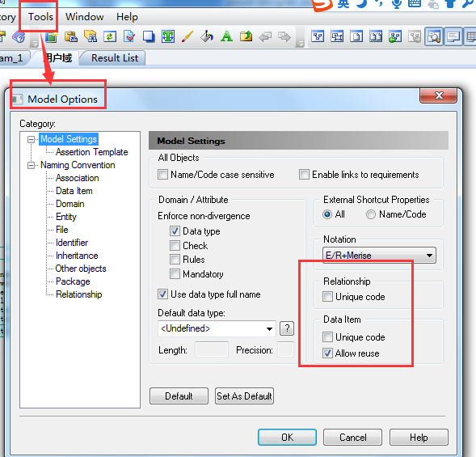Screen dimensions: 476x457
Task: Collapse the Model Settings tree node
Action: pyautogui.click(x=31, y=139)
